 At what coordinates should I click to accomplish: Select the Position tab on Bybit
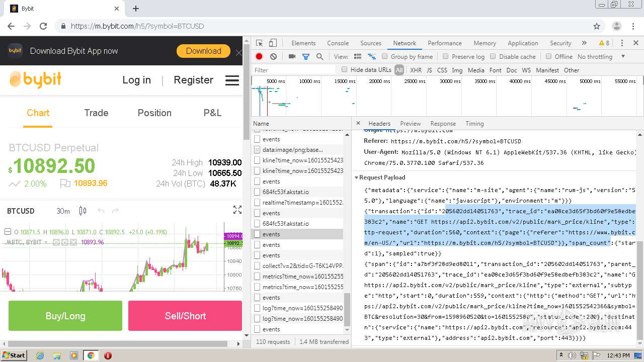tap(154, 113)
